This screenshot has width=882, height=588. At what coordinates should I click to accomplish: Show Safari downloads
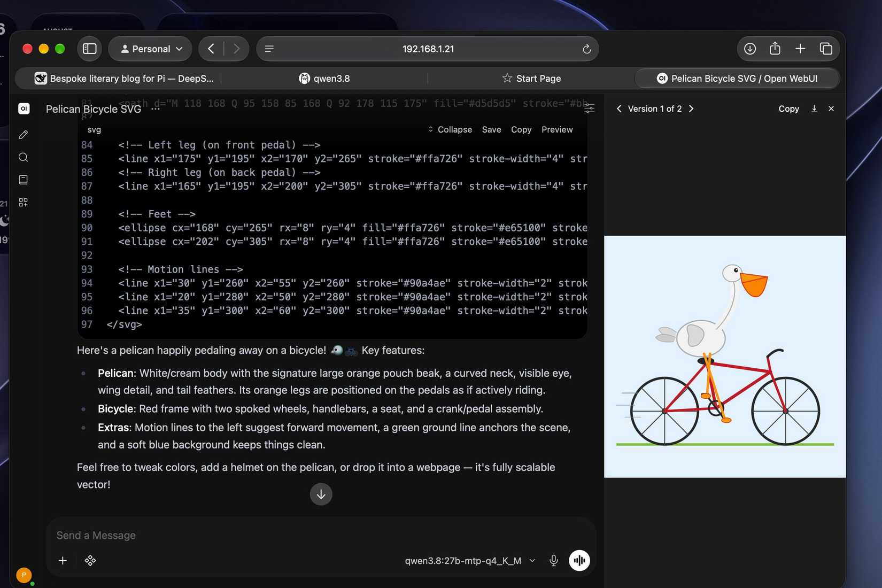pos(750,49)
